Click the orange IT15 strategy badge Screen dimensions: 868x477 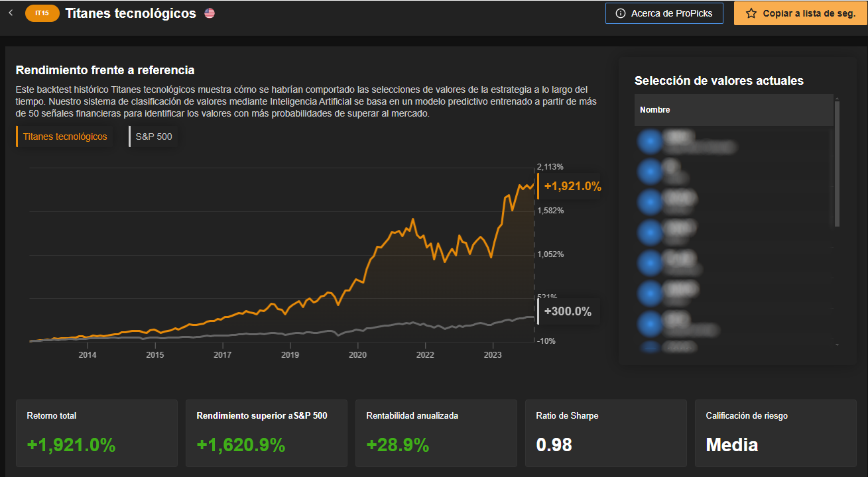pyautogui.click(x=42, y=13)
